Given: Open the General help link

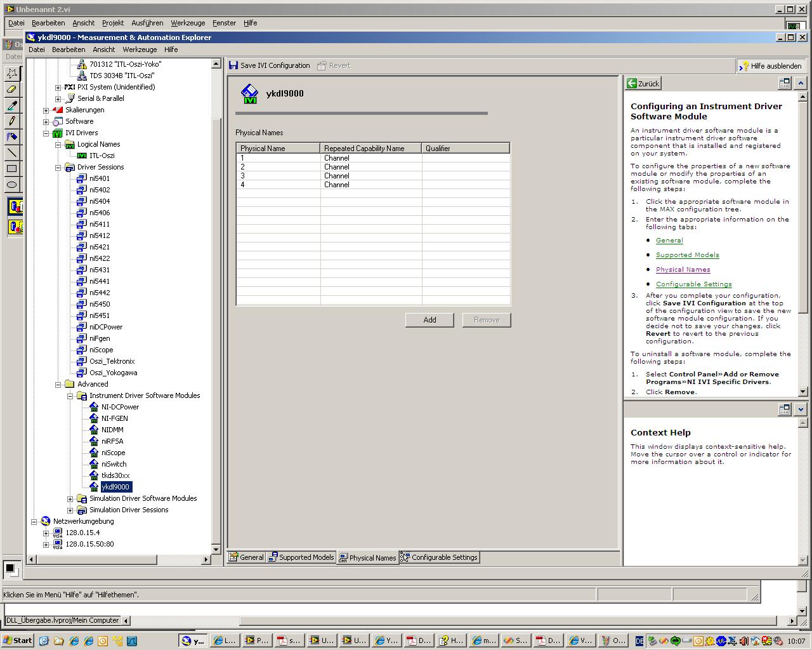Looking at the screenshot, I should (669, 241).
